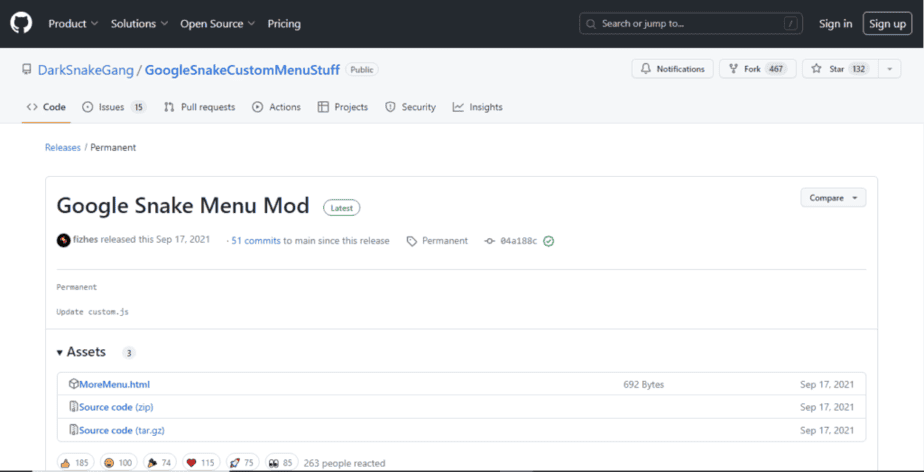This screenshot has width=924, height=472.
Task: Click the rocket reaction emoji
Action: click(234, 463)
